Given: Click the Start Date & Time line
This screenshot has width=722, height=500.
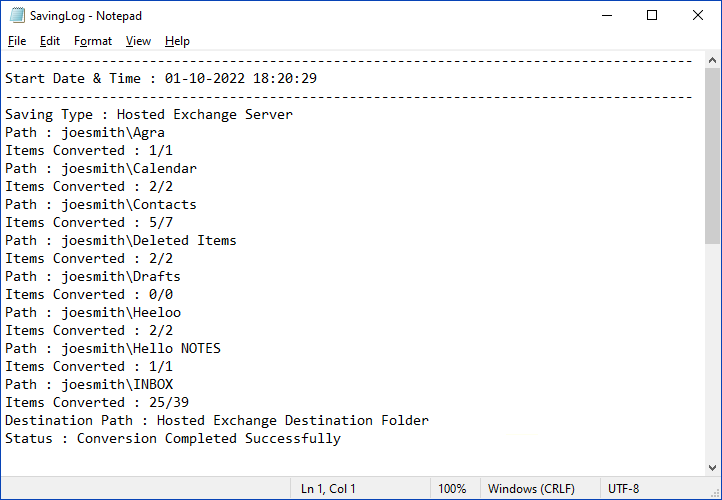Looking at the screenshot, I should (161, 78).
